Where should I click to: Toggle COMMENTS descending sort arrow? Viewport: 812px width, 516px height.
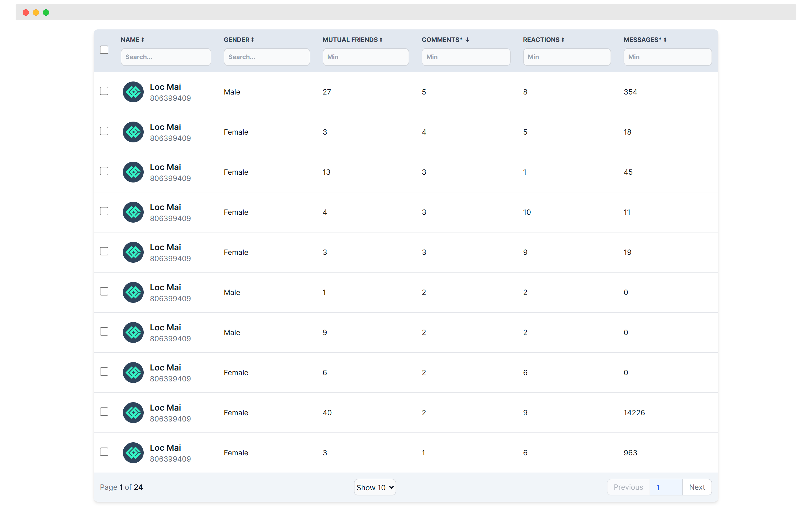coord(467,40)
